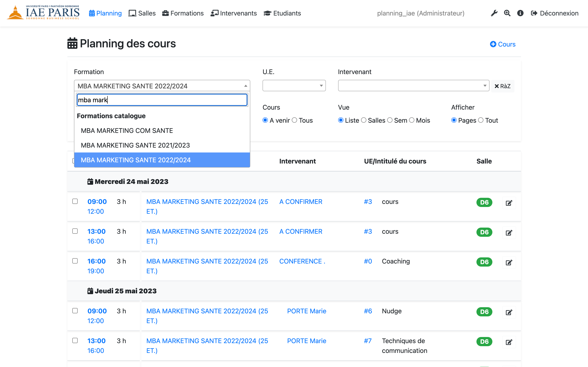Screen dimensions: 588x367
Task: Select checkbox for Wednesday 09:00 course
Action: point(75,201)
